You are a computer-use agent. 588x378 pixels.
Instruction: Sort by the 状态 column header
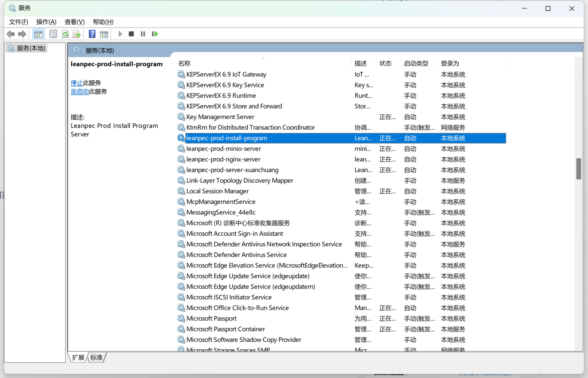click(389, 63)
